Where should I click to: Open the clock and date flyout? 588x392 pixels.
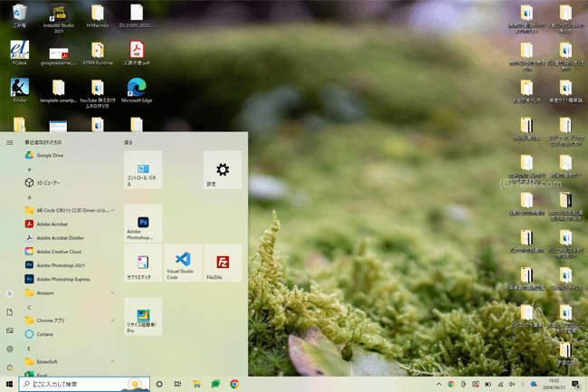coord(554,384)
